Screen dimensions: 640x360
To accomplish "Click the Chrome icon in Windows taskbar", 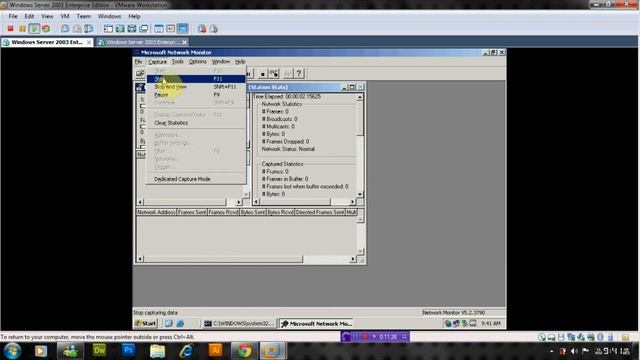I will tap(244, 351).
